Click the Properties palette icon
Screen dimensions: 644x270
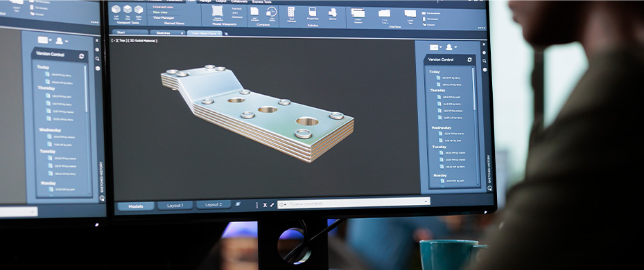[313, 12]
